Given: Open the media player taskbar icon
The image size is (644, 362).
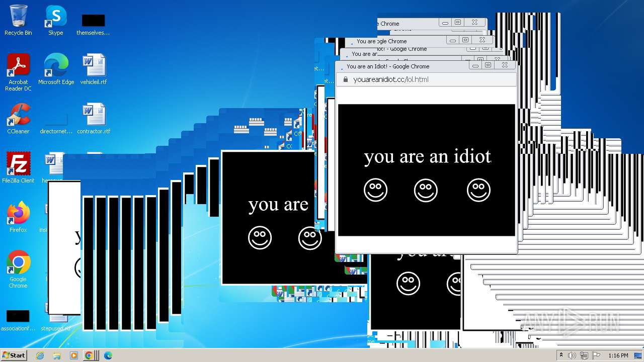Looking at the screenshot, I should [73, 355].
